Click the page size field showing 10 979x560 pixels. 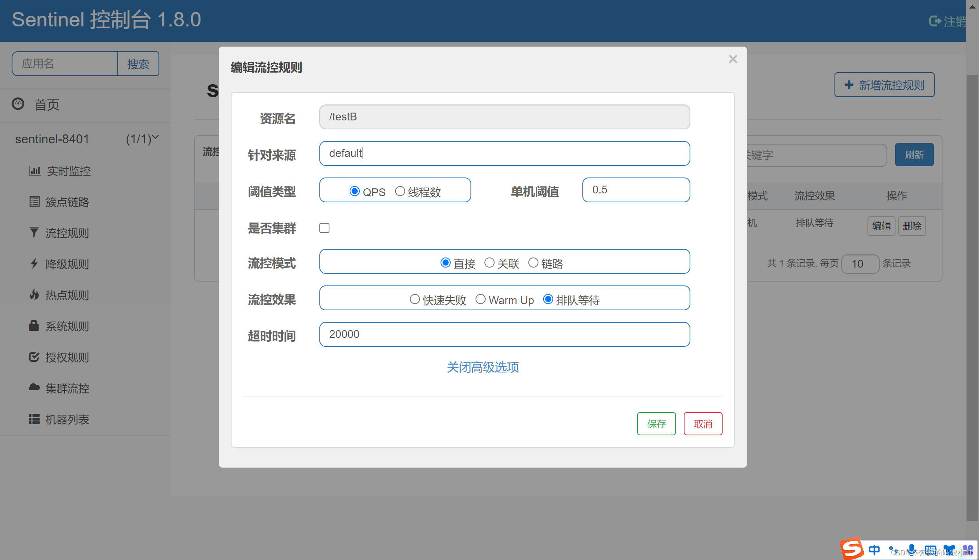(860, 264)
